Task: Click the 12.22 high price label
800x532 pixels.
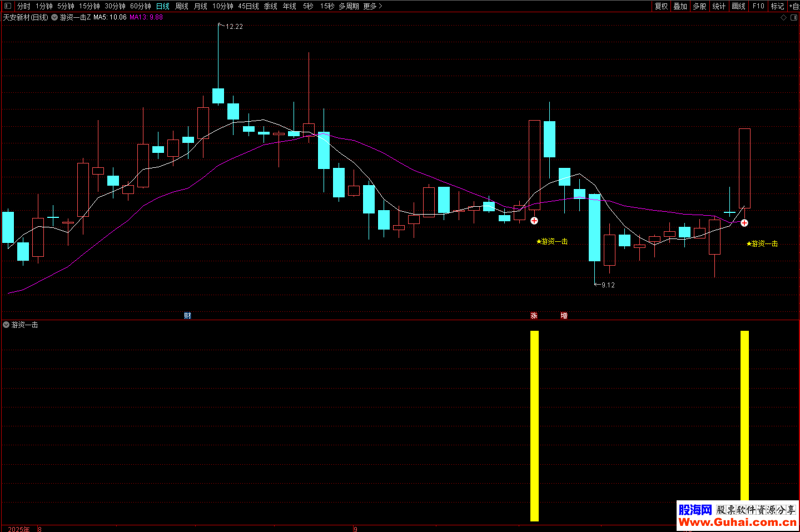Action: 234,27
